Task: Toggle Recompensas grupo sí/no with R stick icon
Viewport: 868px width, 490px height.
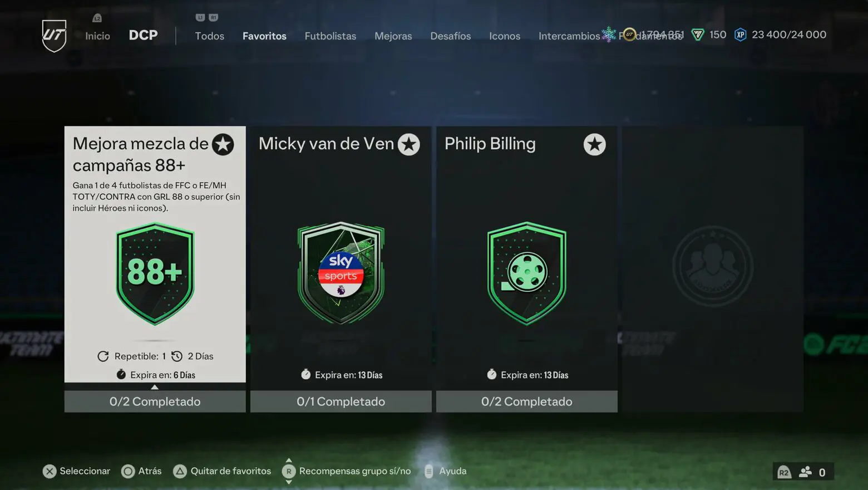Action: [x=288, y=471]
